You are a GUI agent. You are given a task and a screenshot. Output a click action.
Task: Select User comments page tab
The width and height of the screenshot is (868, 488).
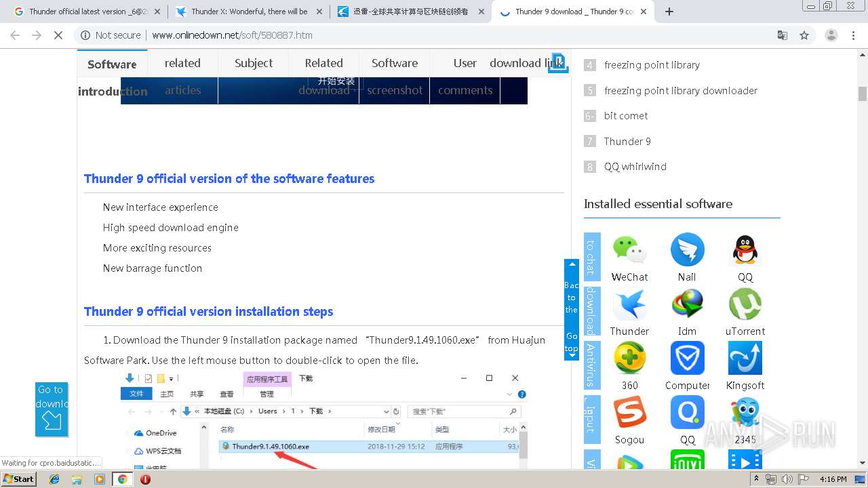(465, 77)
